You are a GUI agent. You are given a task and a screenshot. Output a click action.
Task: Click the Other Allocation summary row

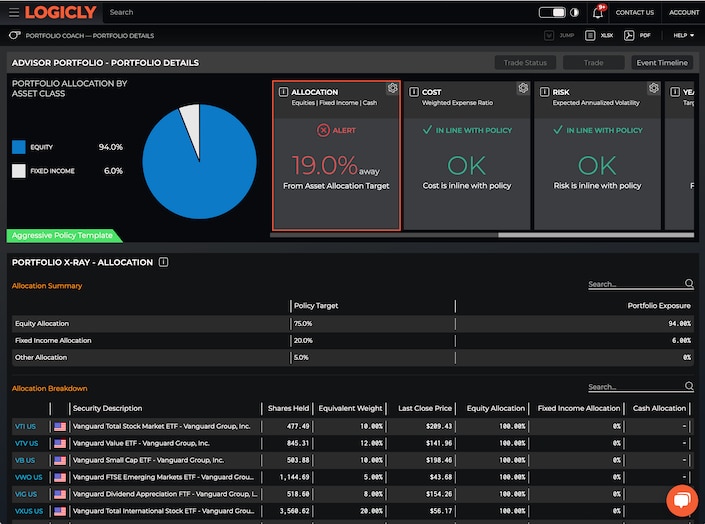tap(353, 357)
